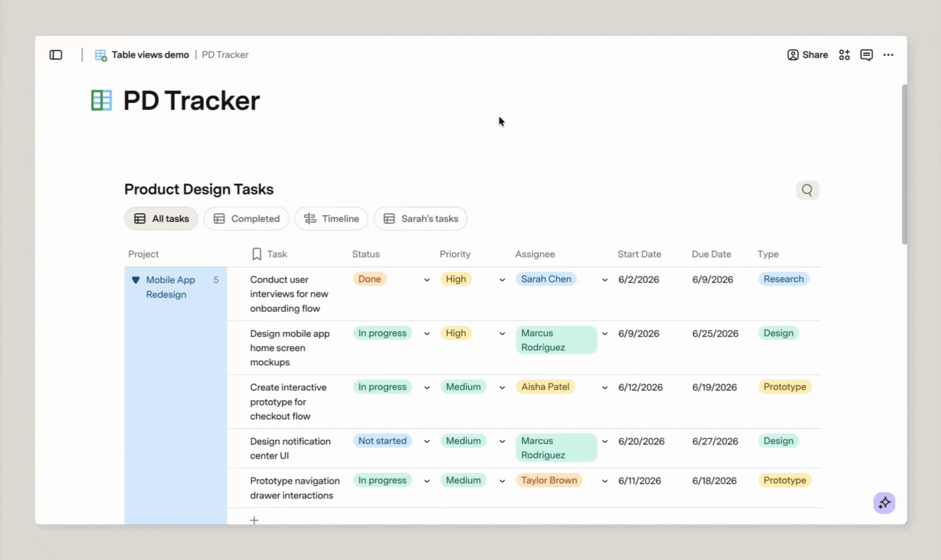Open the apps grid icon beside Share
Screen dimensions: 941x560
[845, 55]
